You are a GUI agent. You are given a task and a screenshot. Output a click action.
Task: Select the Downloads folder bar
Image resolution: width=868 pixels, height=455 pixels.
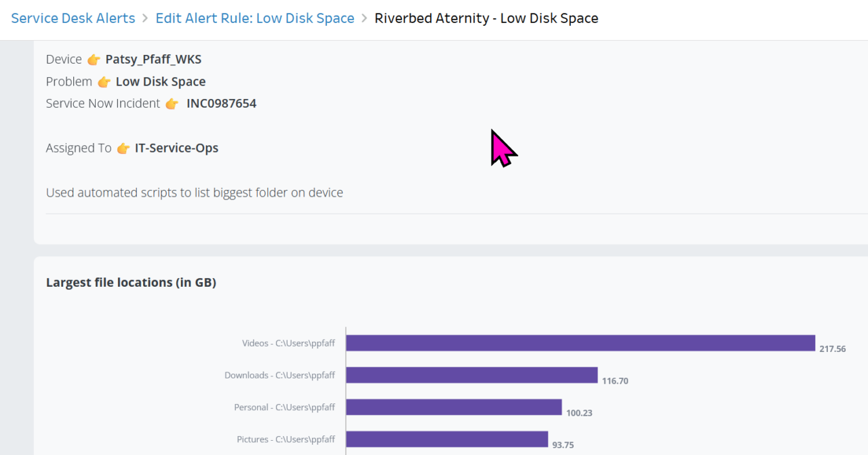click(471, 375)
